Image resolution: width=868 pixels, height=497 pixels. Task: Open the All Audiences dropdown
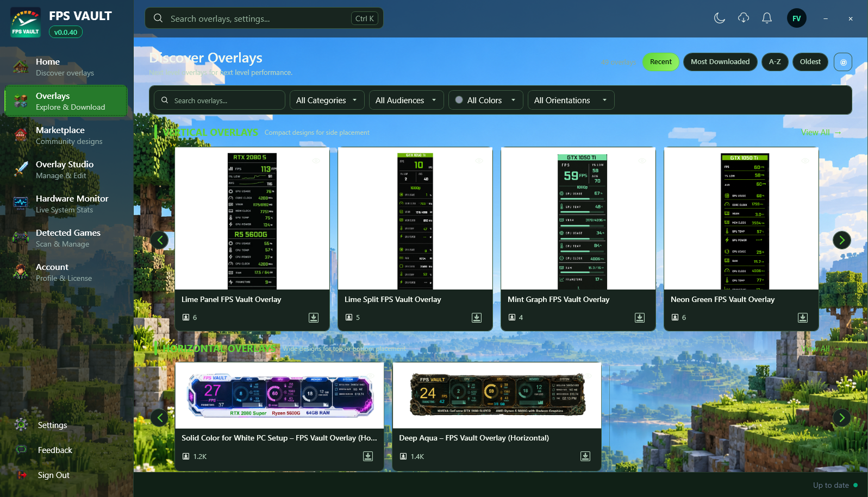(x=407, y=100)
